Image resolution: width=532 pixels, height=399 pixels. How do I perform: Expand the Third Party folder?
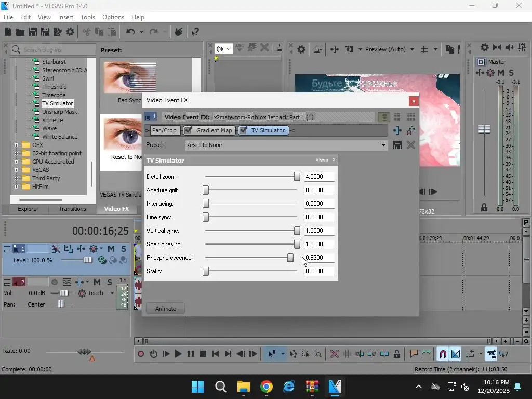tap(16, 178)
